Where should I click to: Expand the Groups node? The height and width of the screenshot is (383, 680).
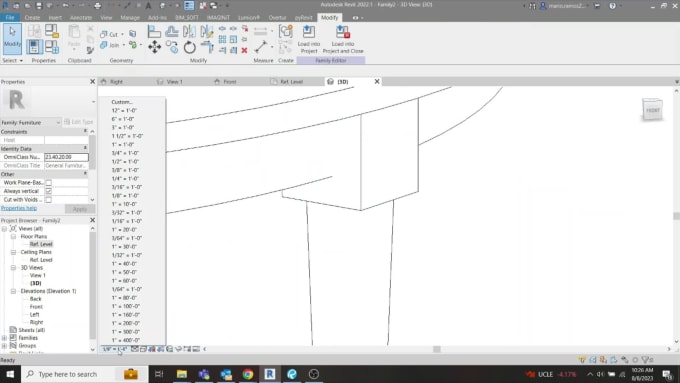[x=4, y=346]
